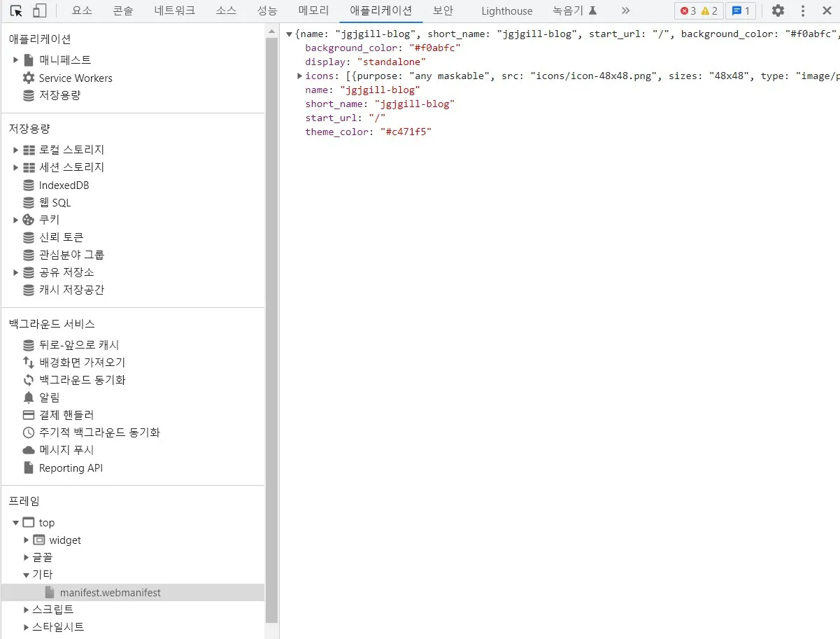Expand the icons array in manifest
The width and height of the screenshot is (840, 639).
[x=300, y=76]
